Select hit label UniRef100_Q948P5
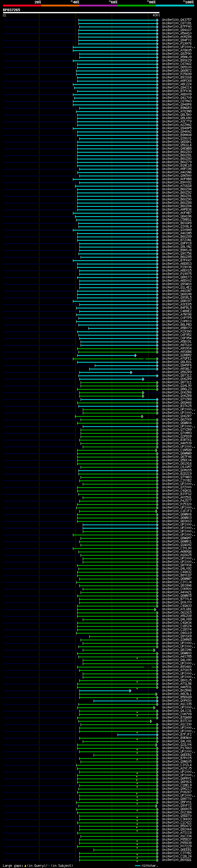This screenshot has width=197, height=868. (176, 128)
